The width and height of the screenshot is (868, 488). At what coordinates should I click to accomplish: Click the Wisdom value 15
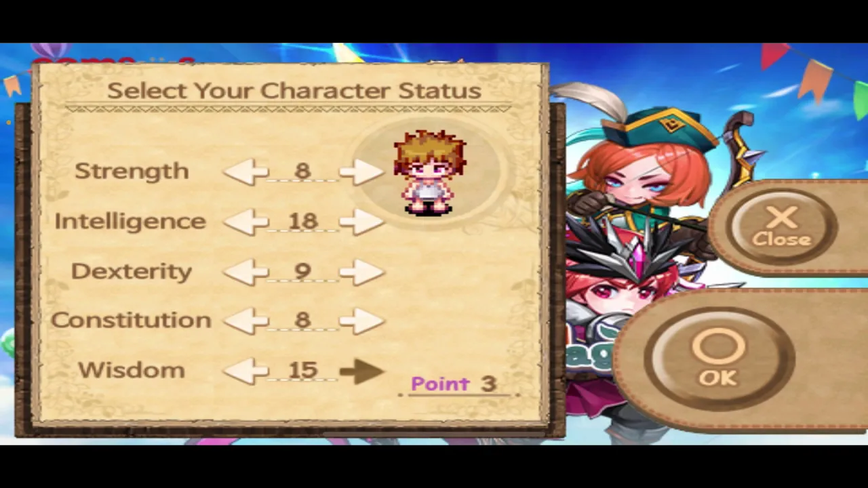[302, 370]
